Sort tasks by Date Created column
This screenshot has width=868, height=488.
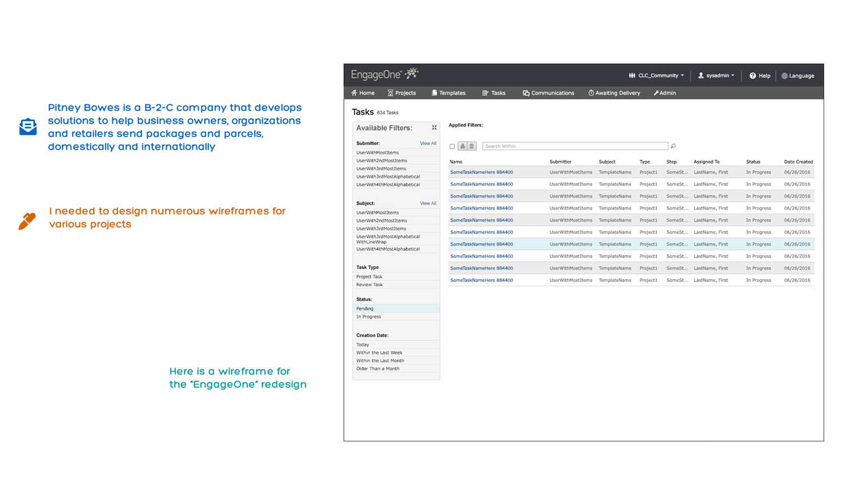(798, 162)
